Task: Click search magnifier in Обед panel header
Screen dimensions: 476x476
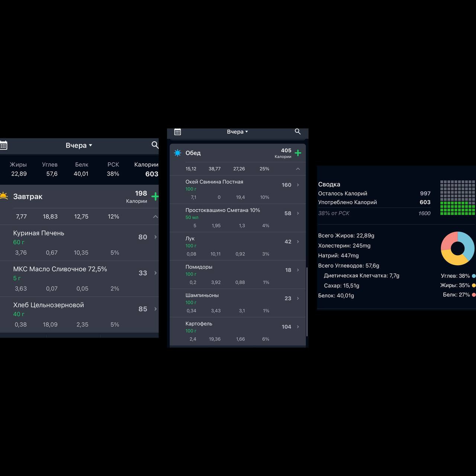Action: (297, 131)
